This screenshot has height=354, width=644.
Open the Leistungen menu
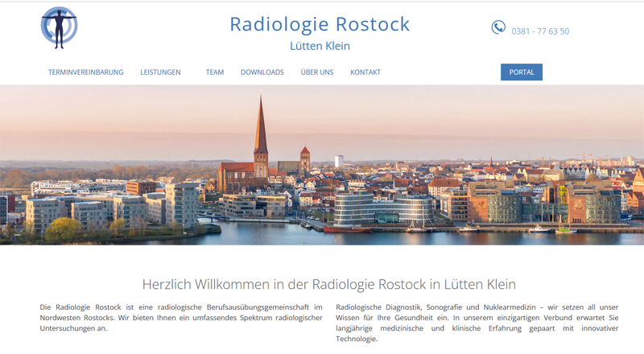coord(160,72)
